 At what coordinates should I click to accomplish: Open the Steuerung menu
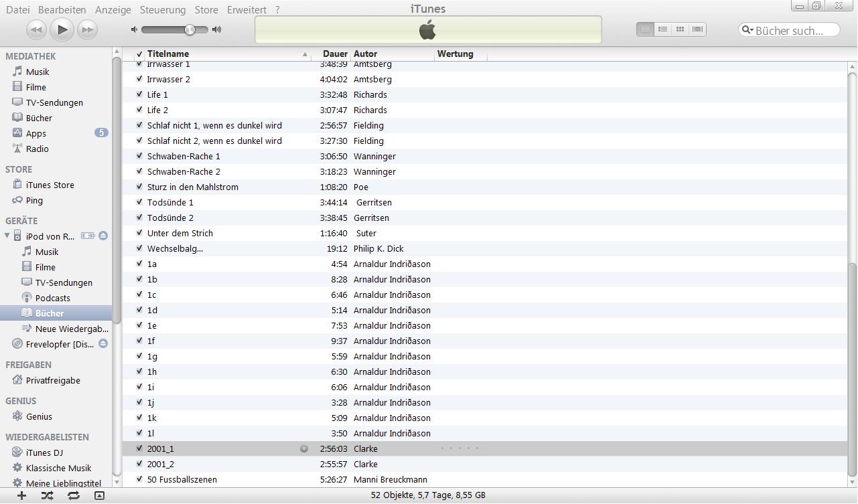point(163,9)
